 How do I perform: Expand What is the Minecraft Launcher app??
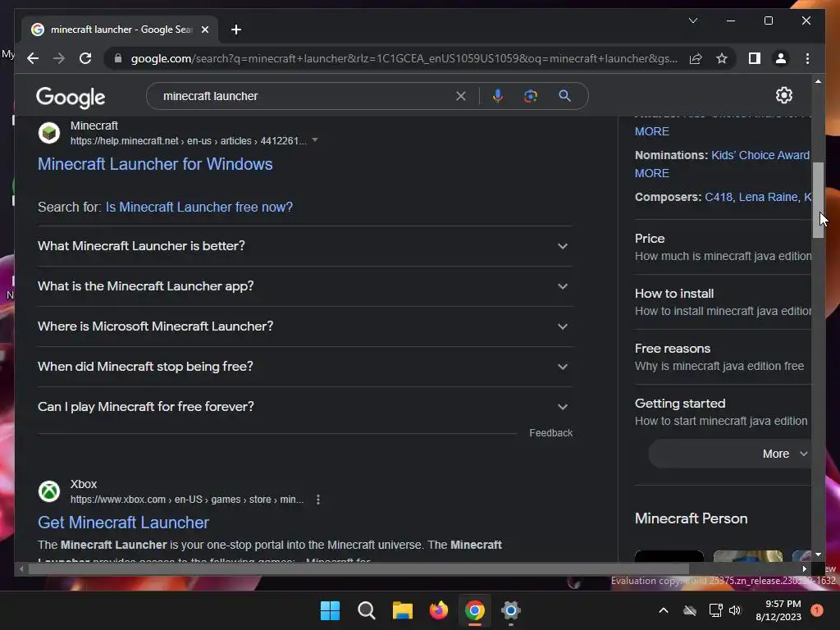304,286
